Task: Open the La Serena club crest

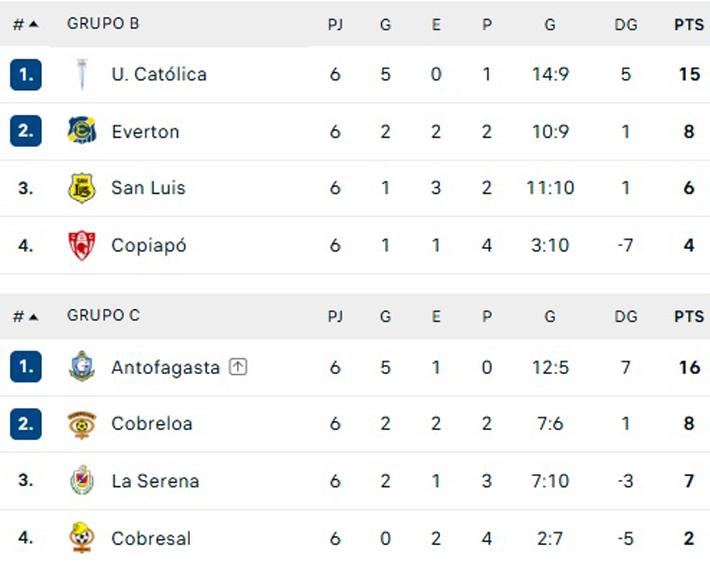Action: pyautogui.click(x=82, y=480)
